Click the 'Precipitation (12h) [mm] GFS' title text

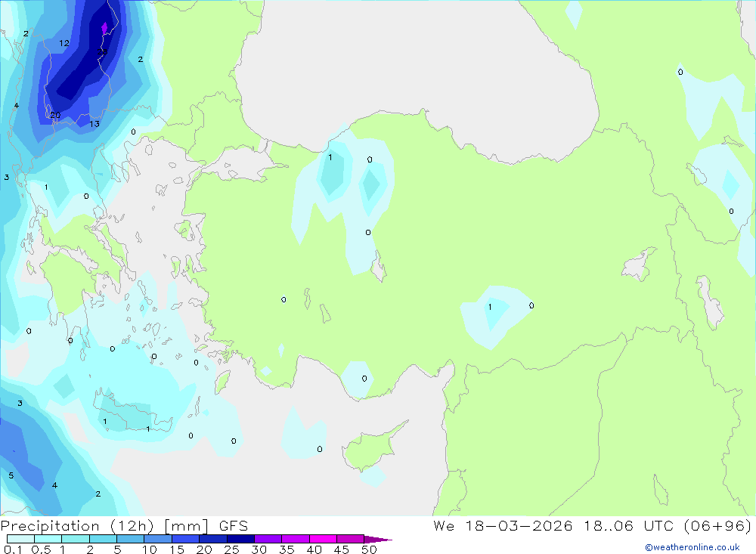click(125, 526)
